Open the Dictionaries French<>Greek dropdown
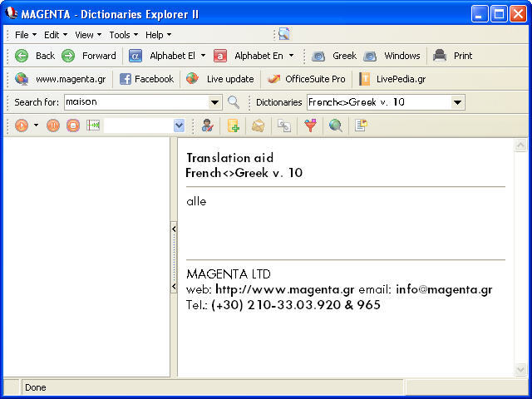This screenshot has height=399, width=532. pyautogui.click(x=458, y=102)
